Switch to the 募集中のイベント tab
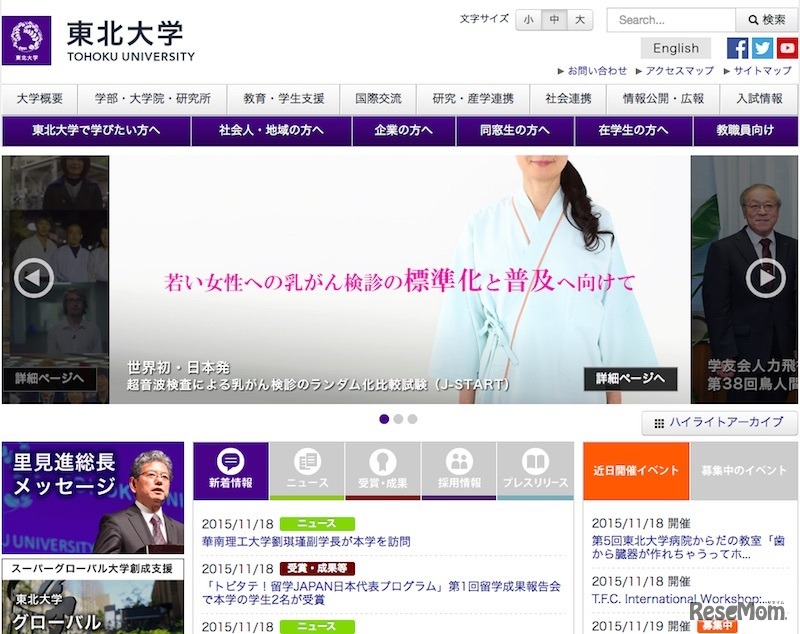Screen dimensions: 800x634 coord(744,470)
